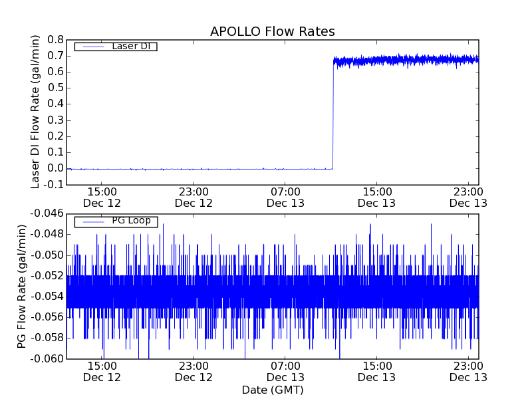Click the blue line sample in Laser DI legend
Image resolution: width=532 pixels, height=399 pixels.
tap(90, 47)
